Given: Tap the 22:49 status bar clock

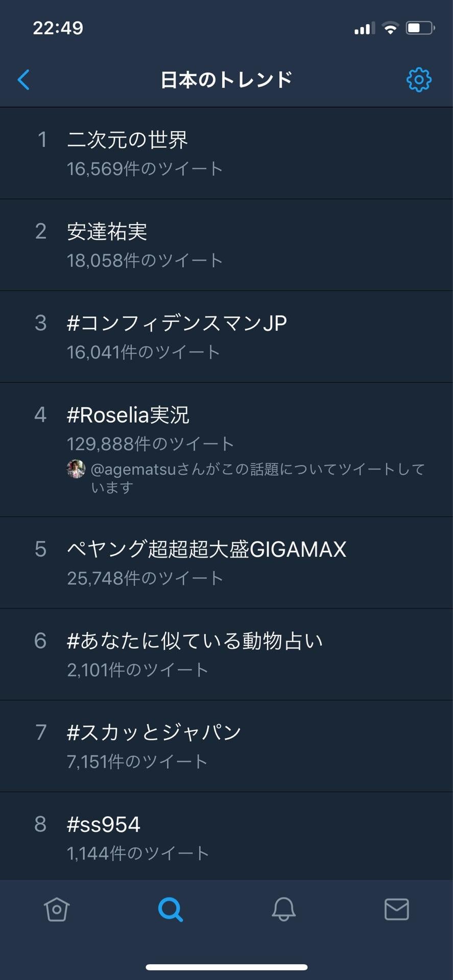Looking at the screenshot, I should tap(58, 28).
